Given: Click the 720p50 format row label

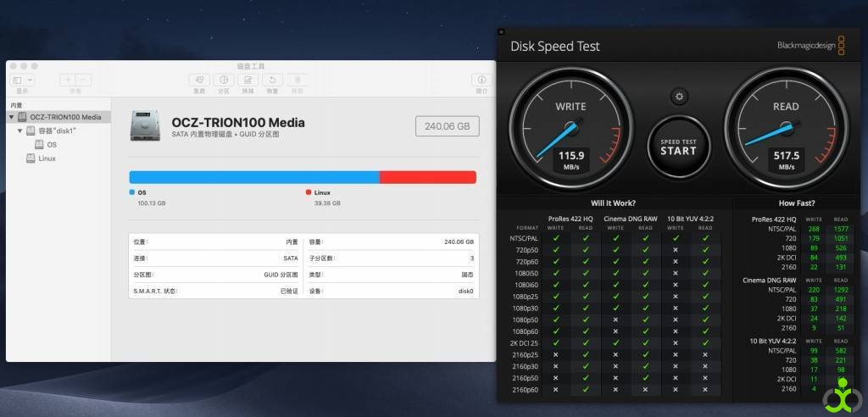Looking at the screenshot, I should [527, 250].
